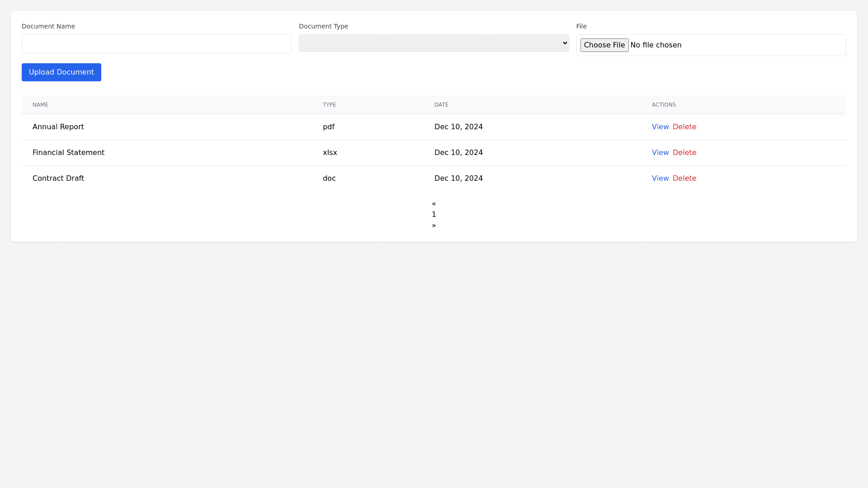Viewport: 868px width, 488px height.
Task: View the Contract Draft document
Action: click(660, 178)
